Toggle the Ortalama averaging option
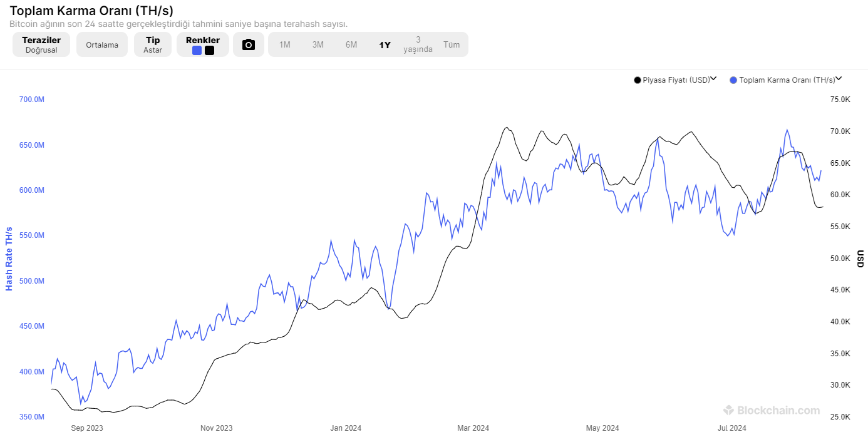Screen dimensions: 868x437 [x=102, y=45]
